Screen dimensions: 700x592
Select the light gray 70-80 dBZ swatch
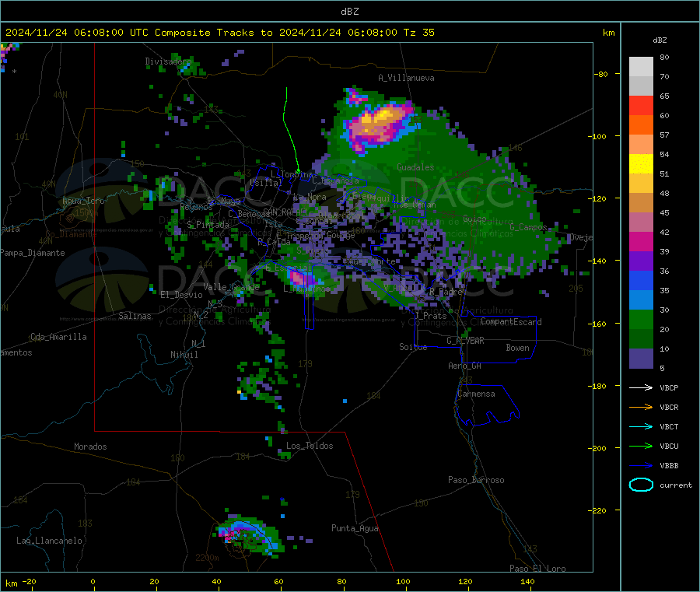[641, 67]
